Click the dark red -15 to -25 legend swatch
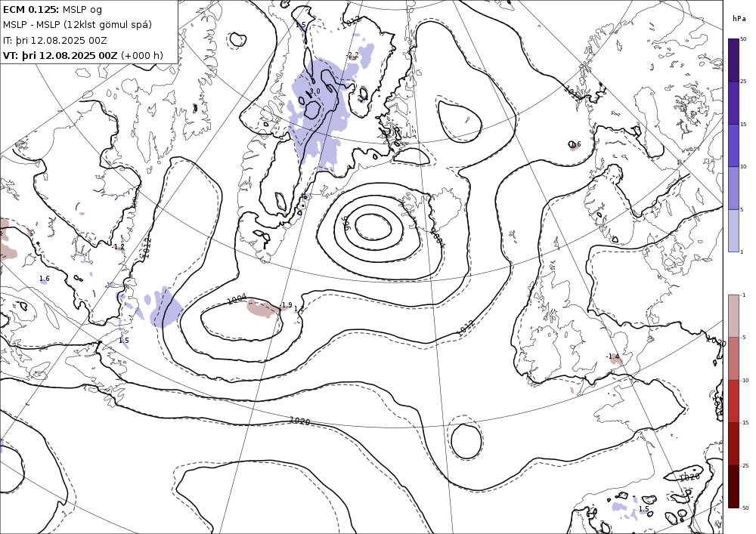The width and height of the screenshot is (756, 534). point(733,443)
